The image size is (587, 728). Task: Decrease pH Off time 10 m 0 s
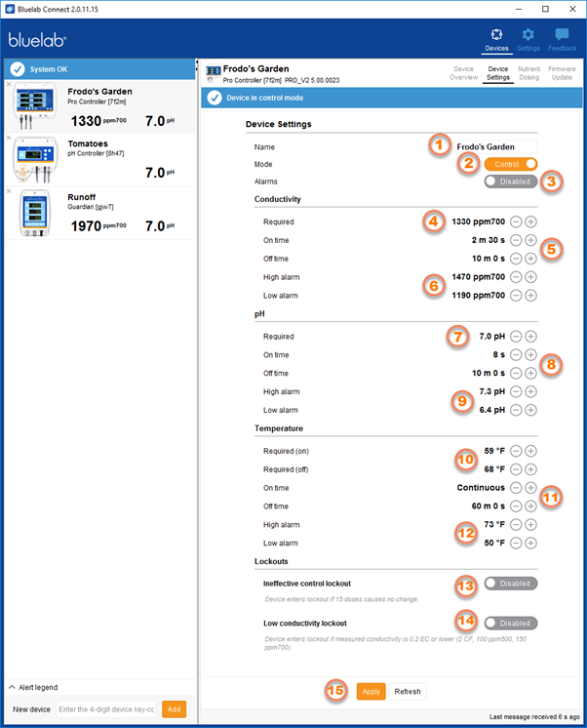[x=516, y=374]
